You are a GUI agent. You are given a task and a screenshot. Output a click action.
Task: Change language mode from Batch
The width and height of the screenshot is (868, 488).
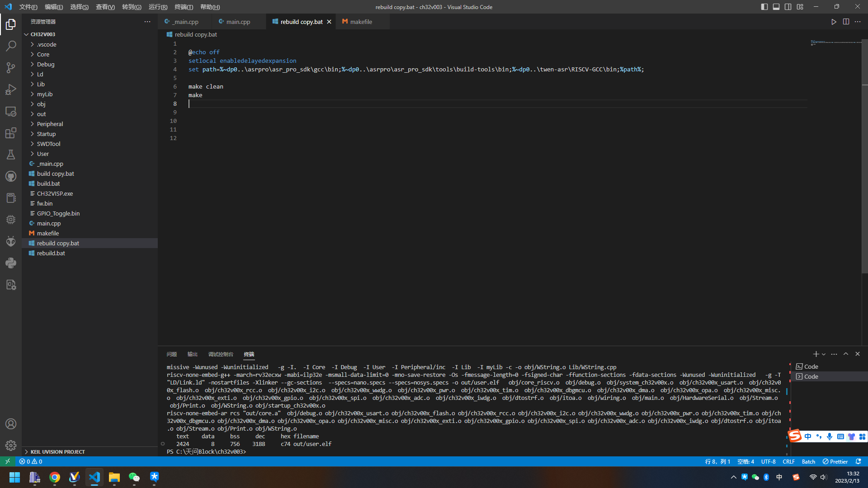point(808,461)
